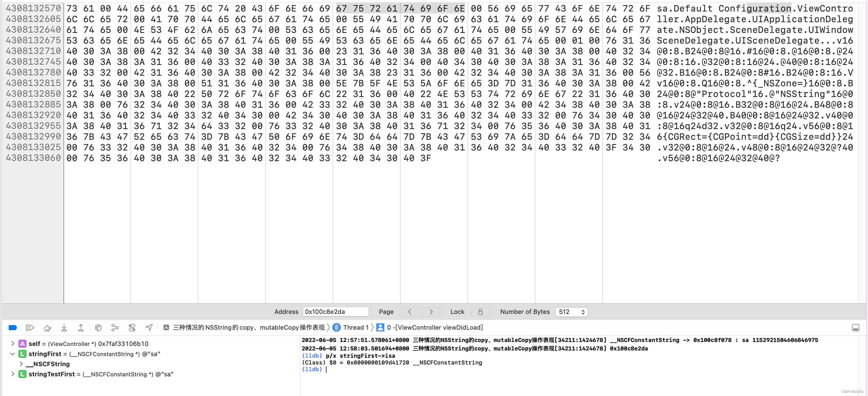Hide the debug console pane toggle
Screen dimensions: 868x396
tap(855, 328)
